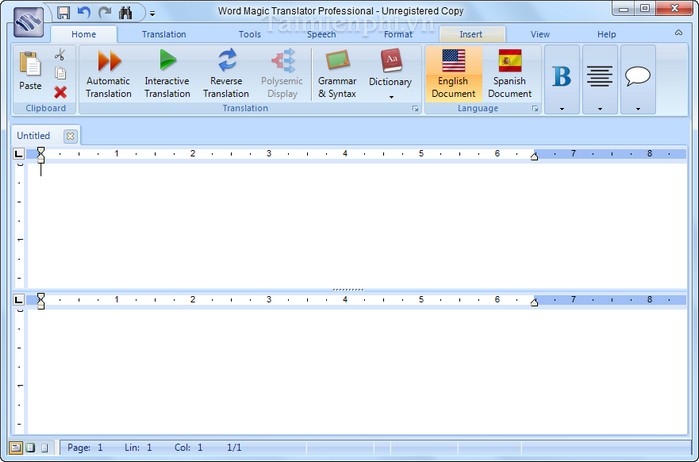Image resolution: width=699 pixels, height=462 pixels.
Task: Maximize the Word Magic window
Action: (x=645, y=8)
